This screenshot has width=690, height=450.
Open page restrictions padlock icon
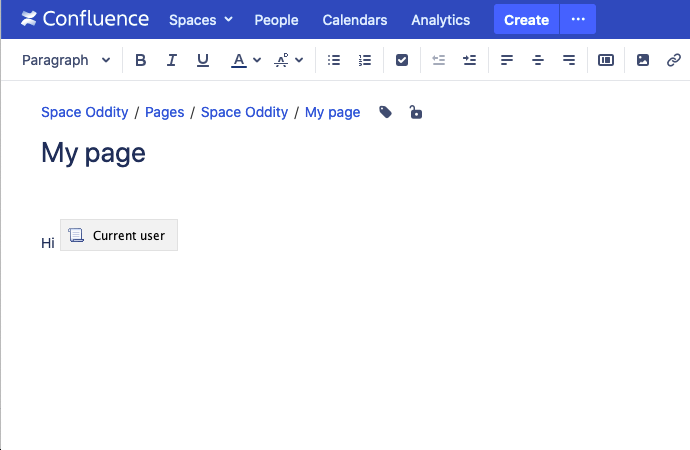[x=415, y=112]
